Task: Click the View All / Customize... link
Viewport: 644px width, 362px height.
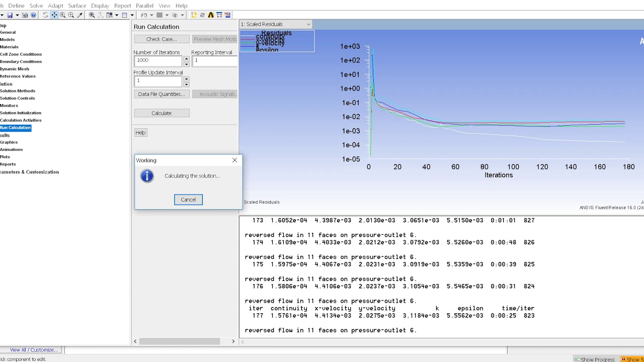Action: [33, 350]
